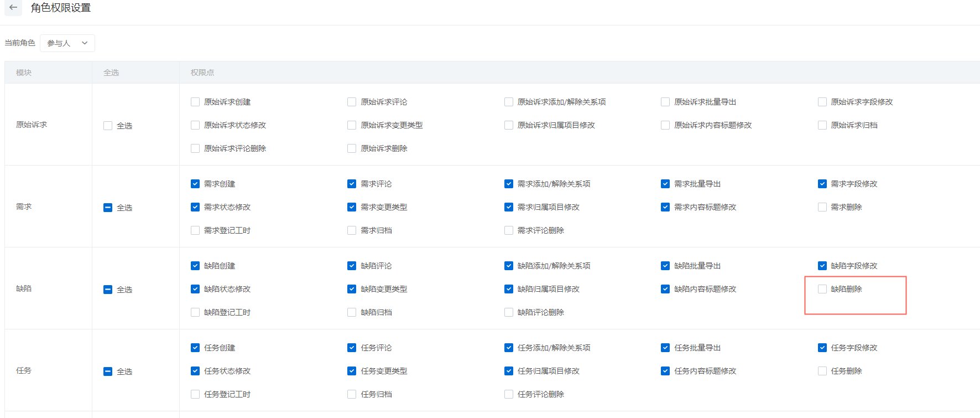Disable 任务评论 permission
Screen dimensions: 980x418
352,348
